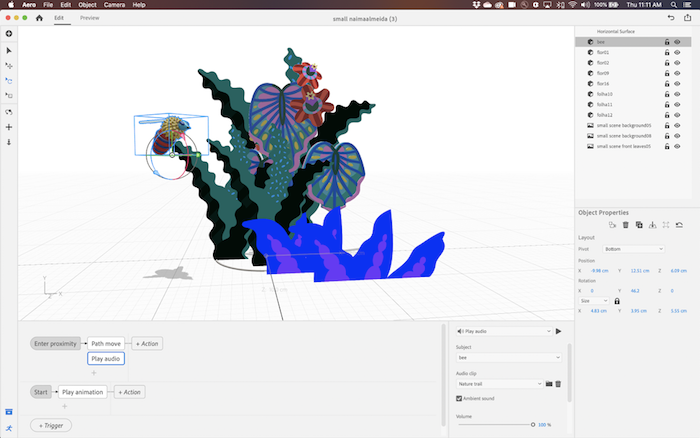Toggle the Ambient sound checkbox
700x438 pixels.
459,398
